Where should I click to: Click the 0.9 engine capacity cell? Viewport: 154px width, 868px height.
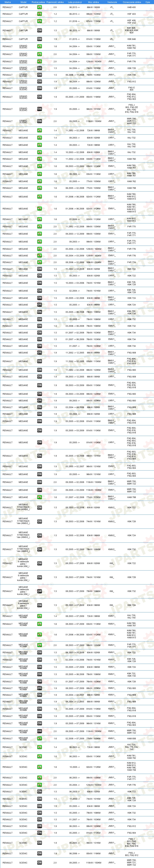pyautogui.click(x=55, y=7)
